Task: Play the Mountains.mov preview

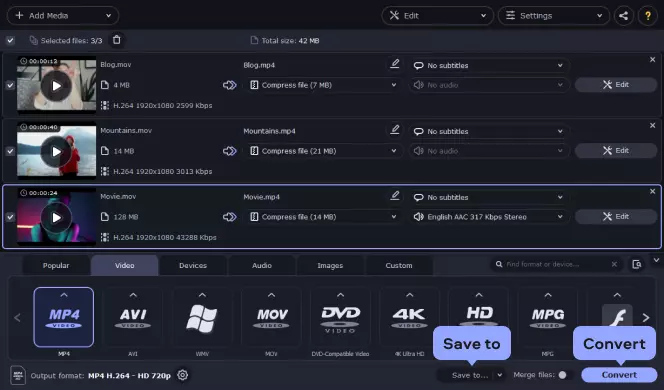Action: coord(56,152)
